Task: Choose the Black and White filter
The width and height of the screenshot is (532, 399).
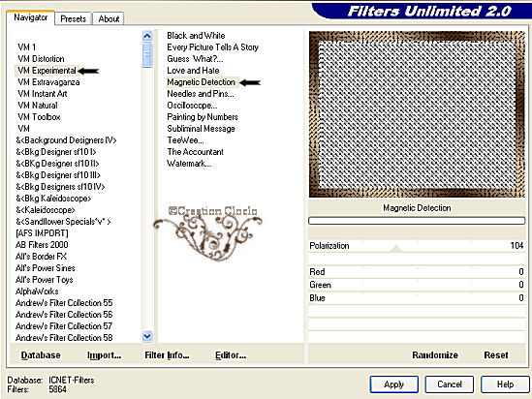Action: click(196, 36)
